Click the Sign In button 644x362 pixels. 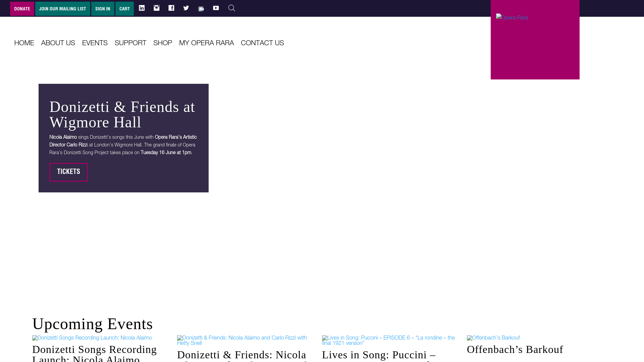[103, 9]
